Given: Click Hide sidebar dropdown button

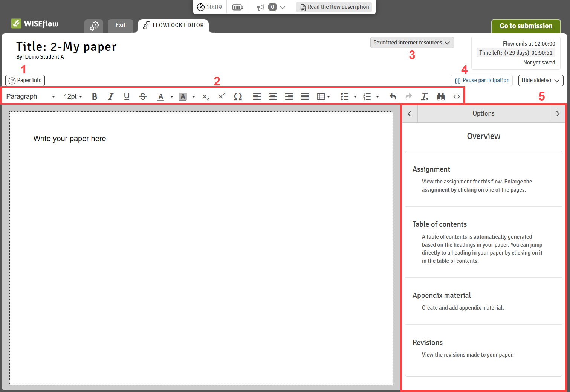Looking at the screenshot, I should [x=541, y=80].
